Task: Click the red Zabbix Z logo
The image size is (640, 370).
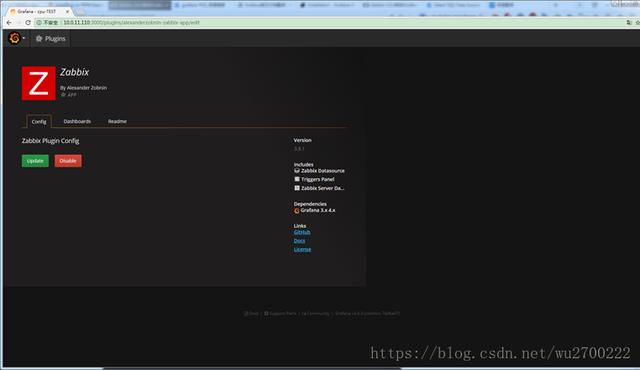Action: [39, 83]
